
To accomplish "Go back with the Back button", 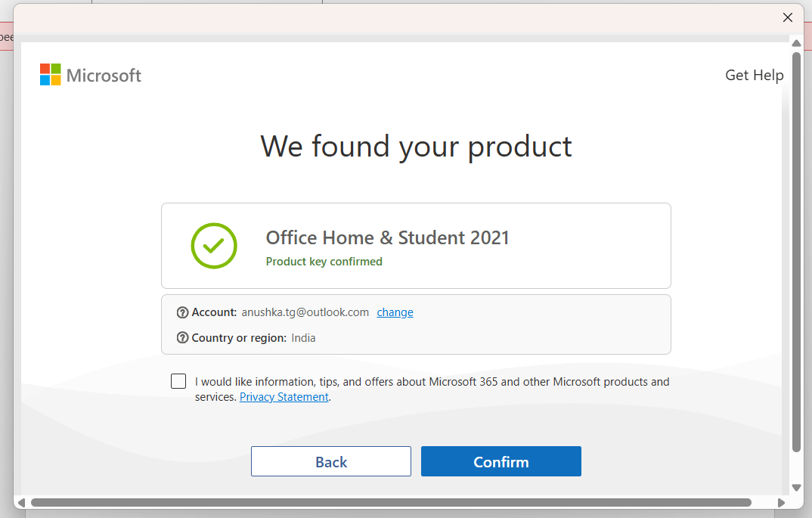I will (331, 461).
